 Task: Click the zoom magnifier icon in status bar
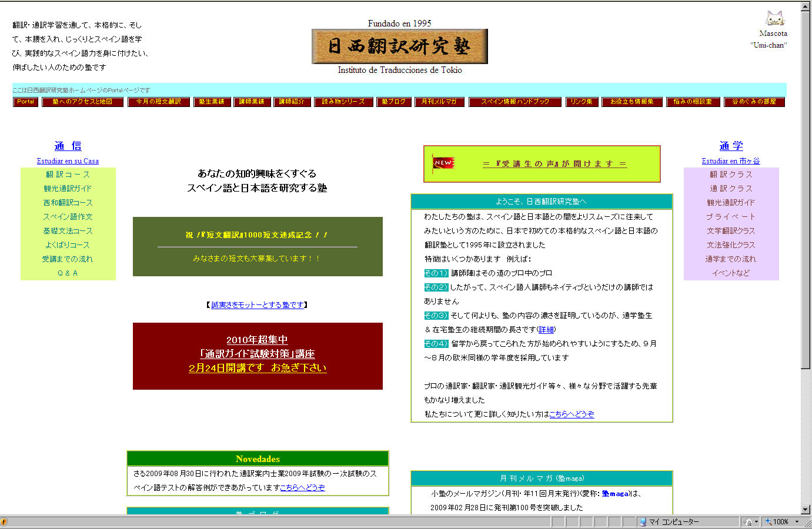pos(768,521)
